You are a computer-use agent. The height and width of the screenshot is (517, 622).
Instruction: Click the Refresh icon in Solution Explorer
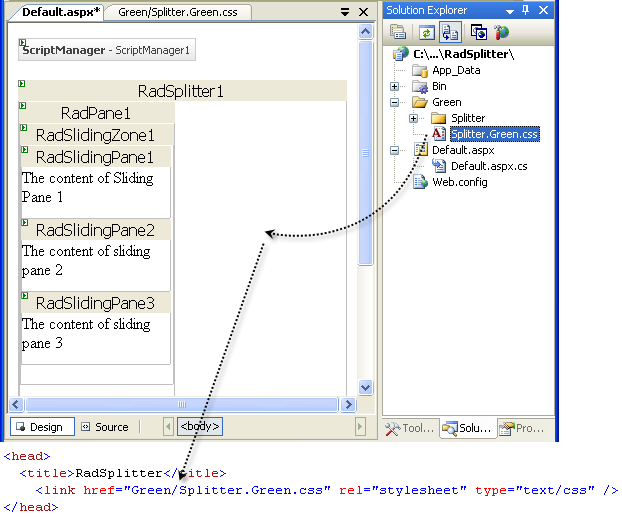tap(429, 33)
